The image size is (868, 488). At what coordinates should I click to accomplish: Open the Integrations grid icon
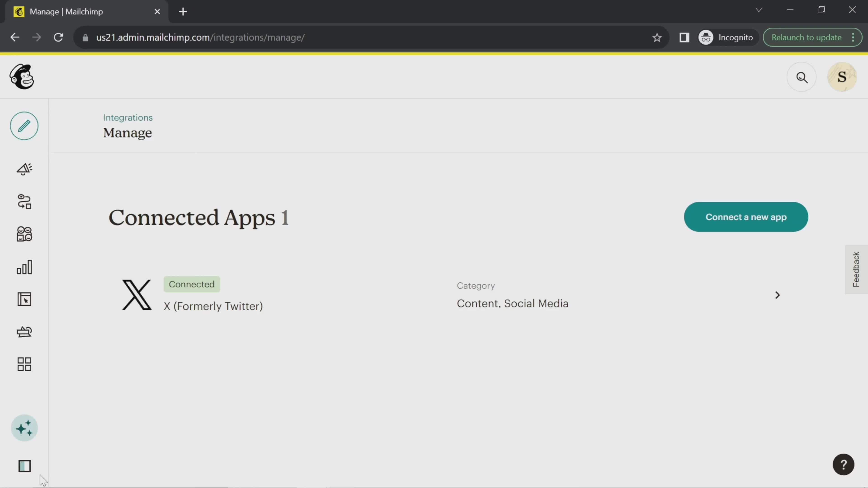pos(24,364)
